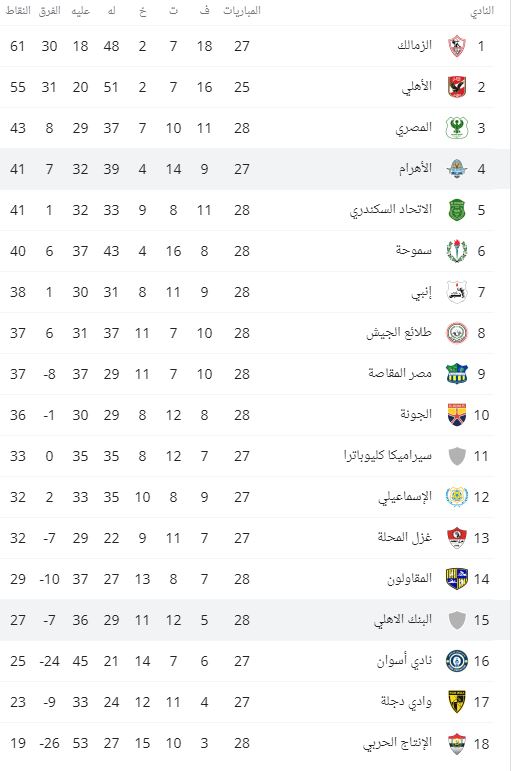This screenshot has width=511, height=771.
Task: Click the Al Ittihad Alexandria green crest
Action: pyautogui.click(x=457, y=210)
